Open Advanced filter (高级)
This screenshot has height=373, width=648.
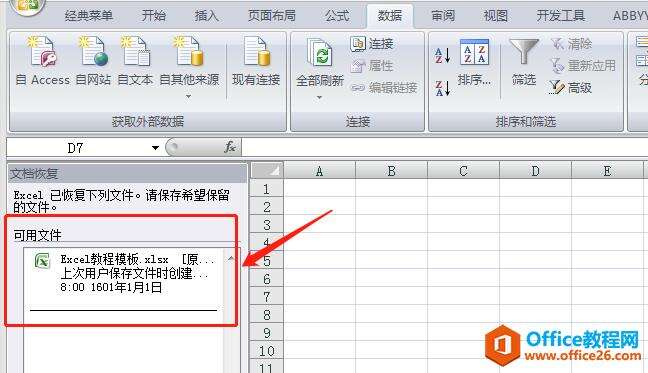[x=570, y=88]
